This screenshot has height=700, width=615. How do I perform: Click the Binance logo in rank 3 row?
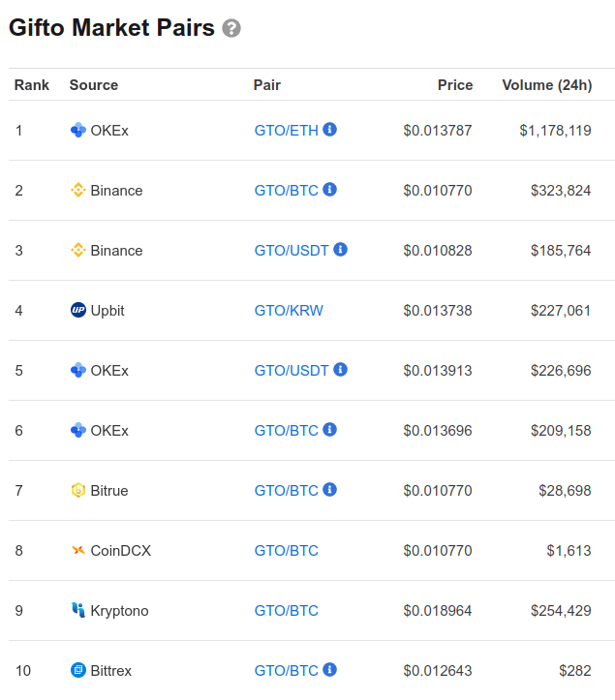point(78,250)
